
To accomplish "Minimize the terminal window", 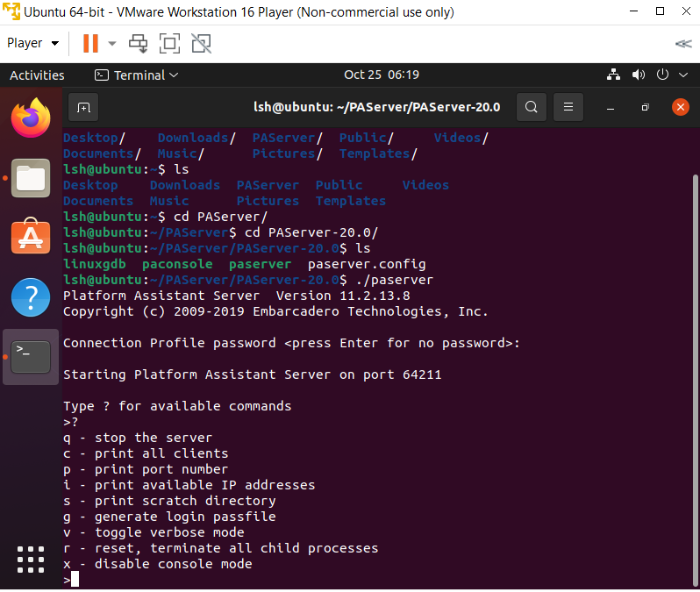I will [611, 108].
